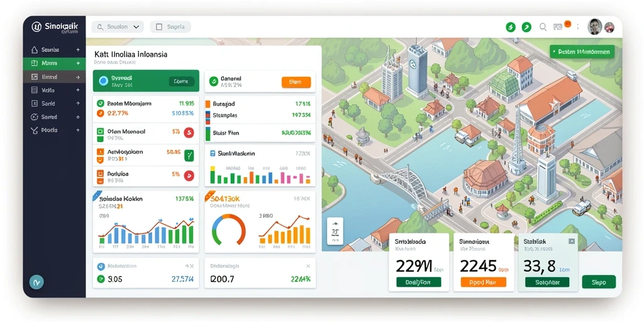Click the green button on the map overlay
Viewport: 644px width, 322px height.
582,52
